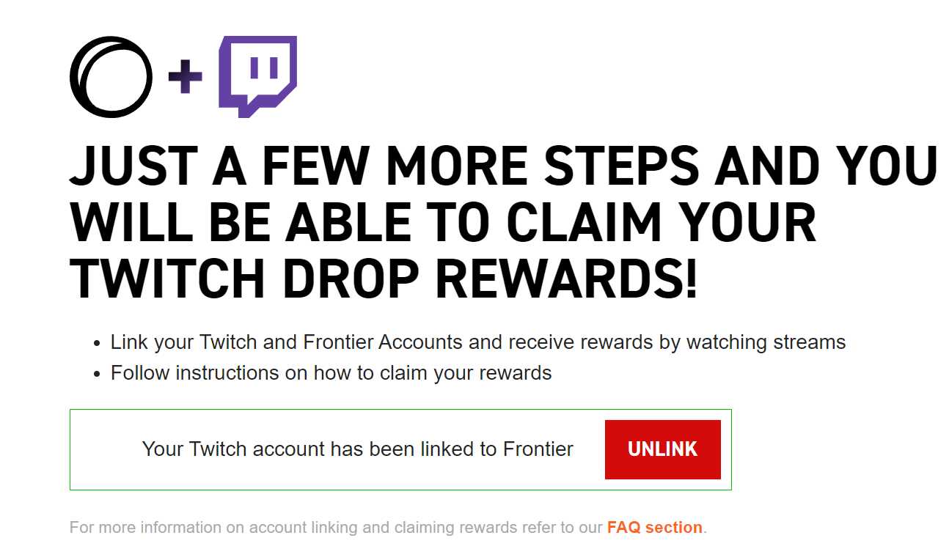Open the FAQ section link
This screenshot has height=560, width=949.
click(654, 528)
